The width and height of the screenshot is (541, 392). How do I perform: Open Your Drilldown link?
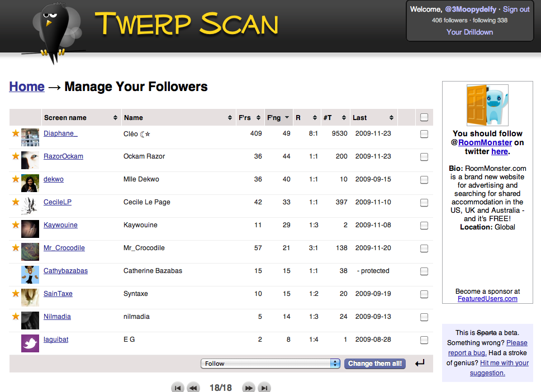click(x=469, y=32)
